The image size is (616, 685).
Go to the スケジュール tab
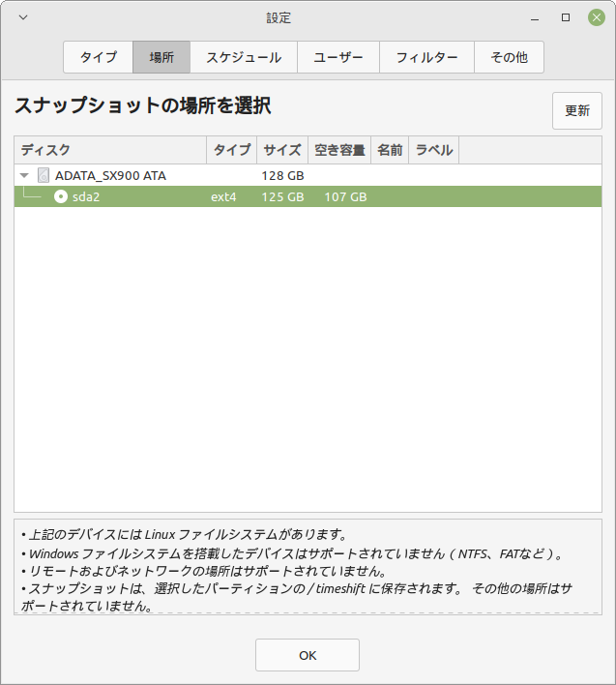click(x=244, y=57)
